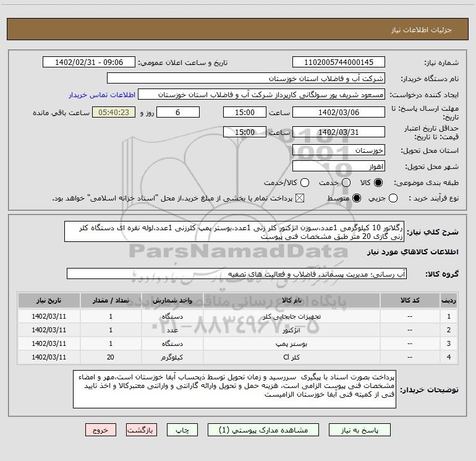Click the بازگشت back button

coord(142,429)
